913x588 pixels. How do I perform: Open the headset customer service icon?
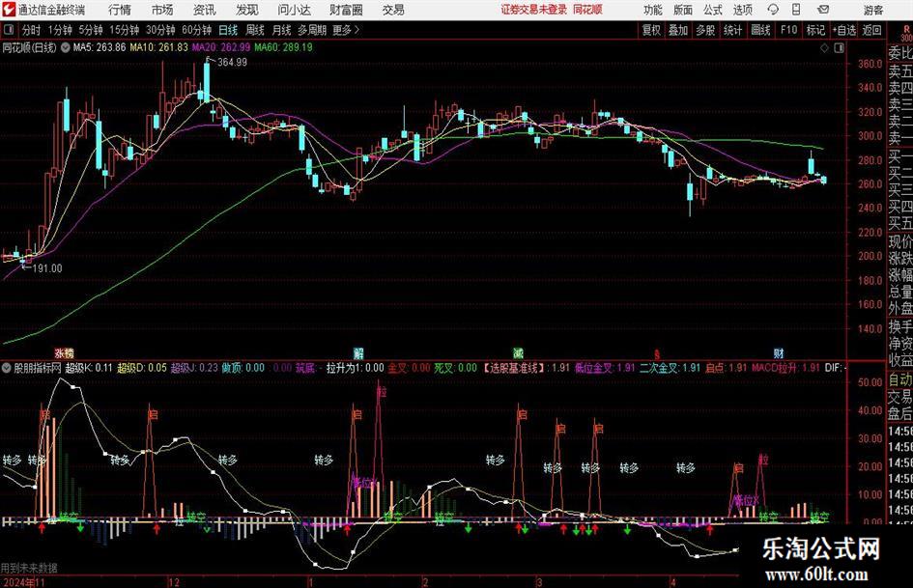[x=773, y=10]
